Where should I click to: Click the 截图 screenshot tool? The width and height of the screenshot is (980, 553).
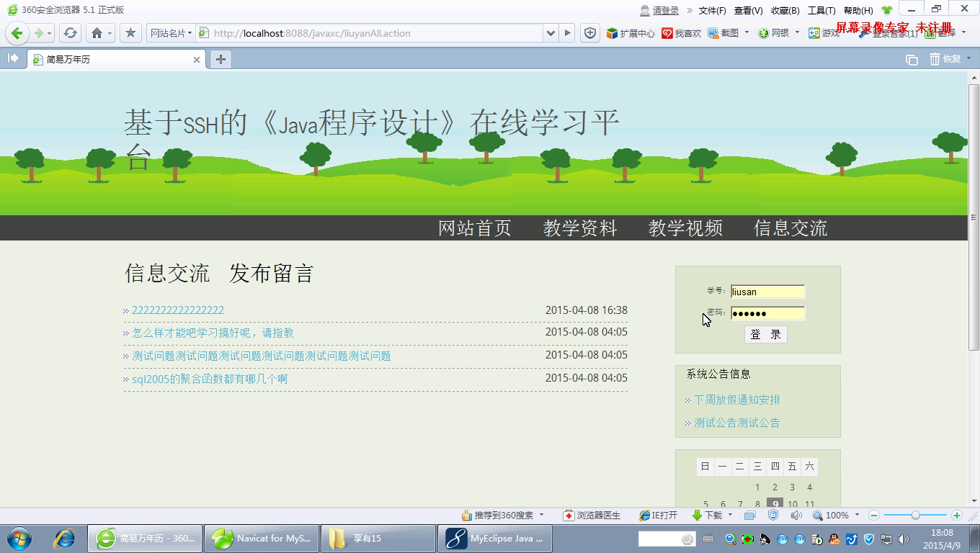click(x=724, y=33)
